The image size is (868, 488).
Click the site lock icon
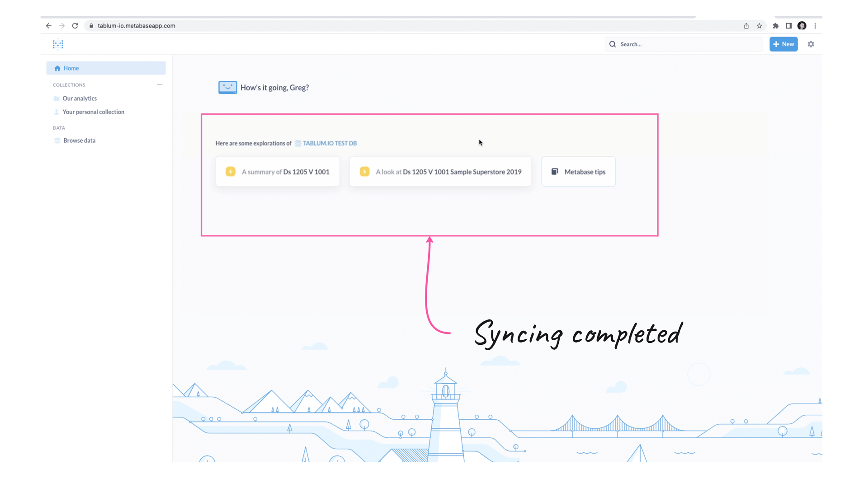pos(91,26)
